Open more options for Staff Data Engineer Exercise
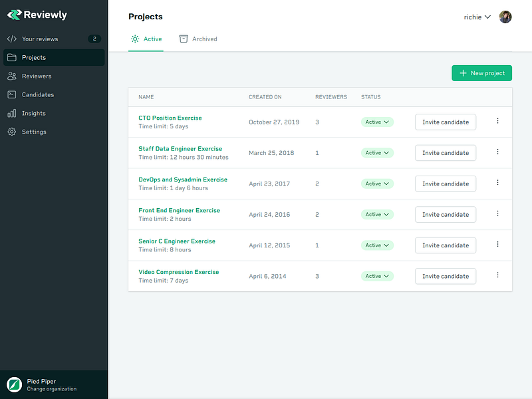The width and height of the screenshot is (532, 399). point(497,152)
